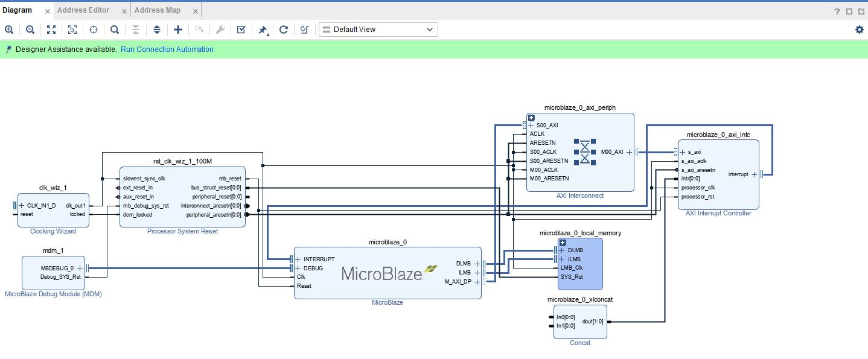Click the Optimize Routing icon
The height and width of the screenshot is (359, 868).
click(305, 30)
